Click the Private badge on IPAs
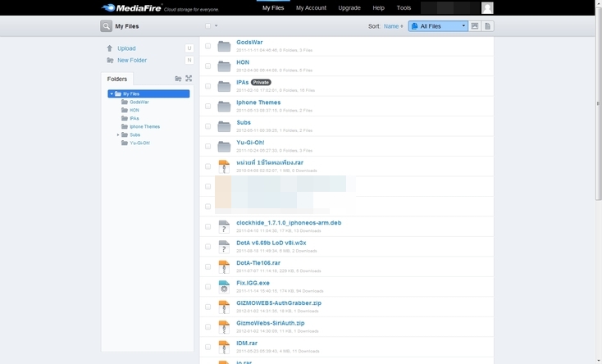This screenshot has width=602, height=364. [x=261, y=82]
